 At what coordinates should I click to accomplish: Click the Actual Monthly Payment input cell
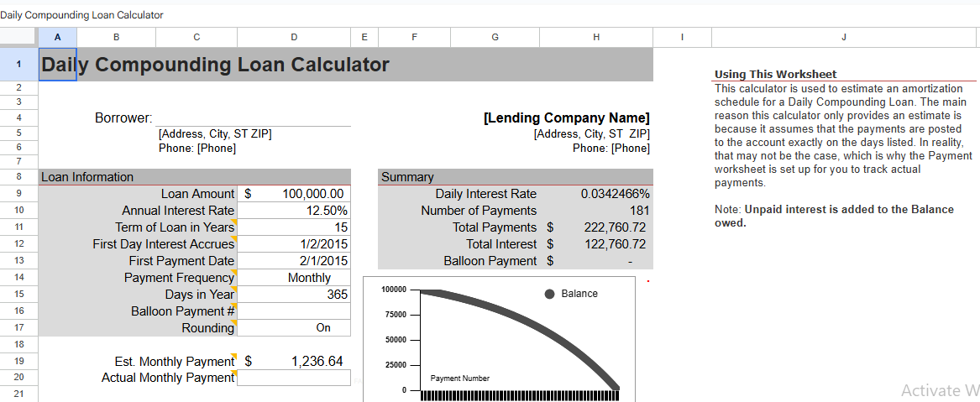pos(294,378)
